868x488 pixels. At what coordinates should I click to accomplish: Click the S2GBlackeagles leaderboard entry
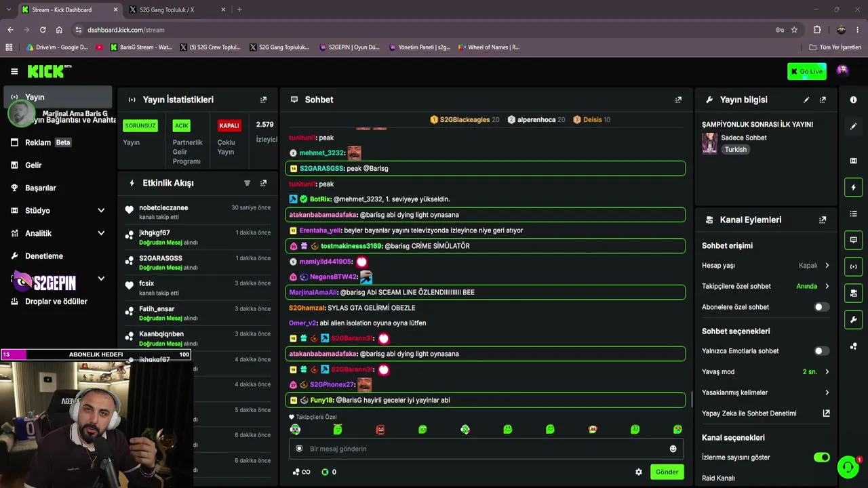(465, 120)
